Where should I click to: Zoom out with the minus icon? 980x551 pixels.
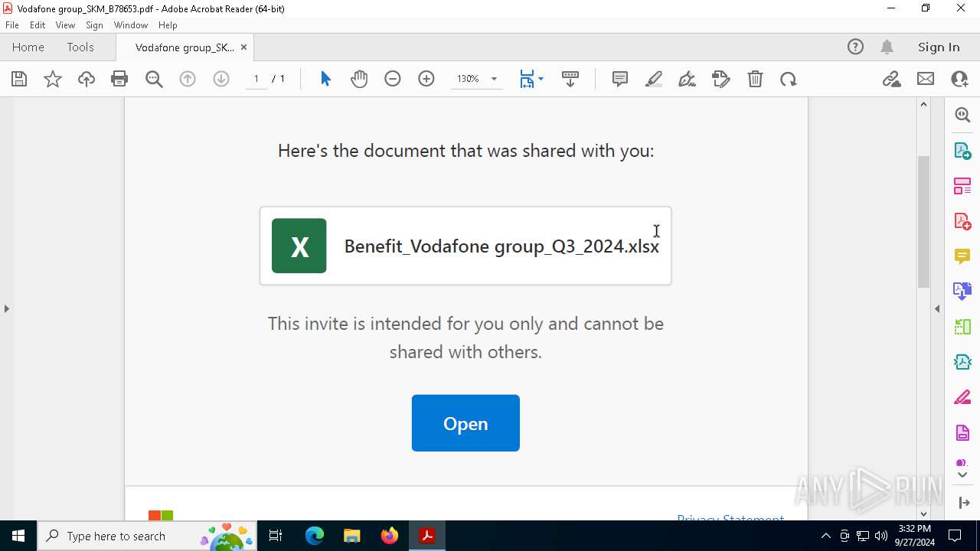click(x=393, y=79)
